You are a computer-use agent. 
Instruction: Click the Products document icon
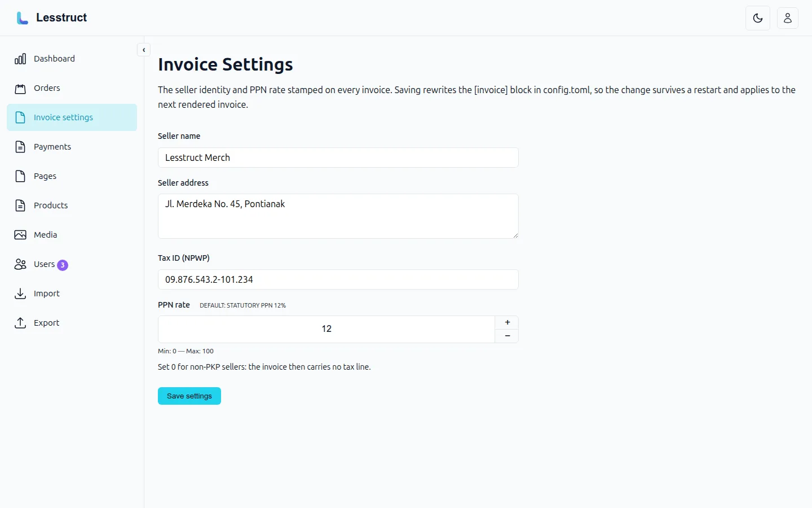20,205
